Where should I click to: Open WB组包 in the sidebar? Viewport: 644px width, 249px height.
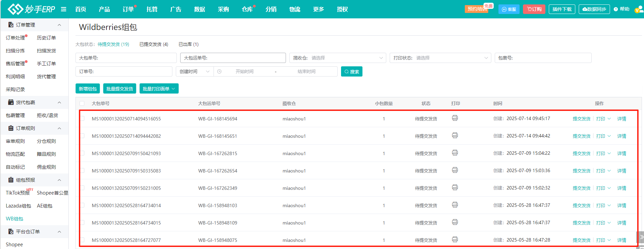tap(15, 219)
